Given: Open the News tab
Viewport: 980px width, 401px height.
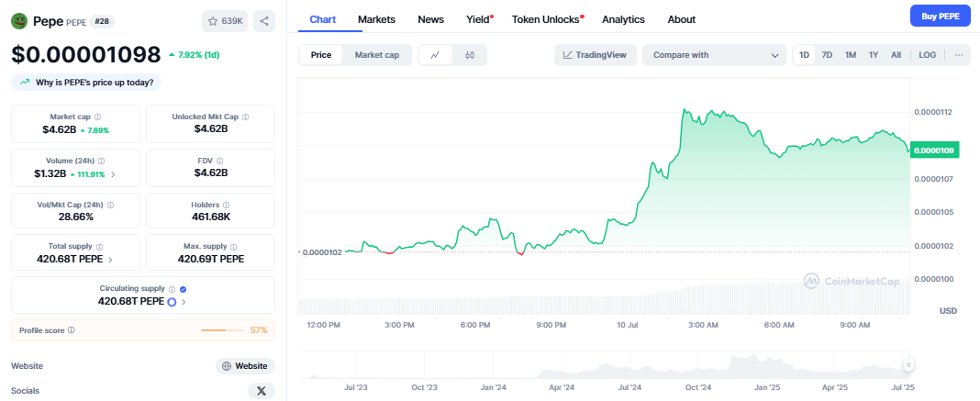Looking at the screenshot, I should 430,19.
